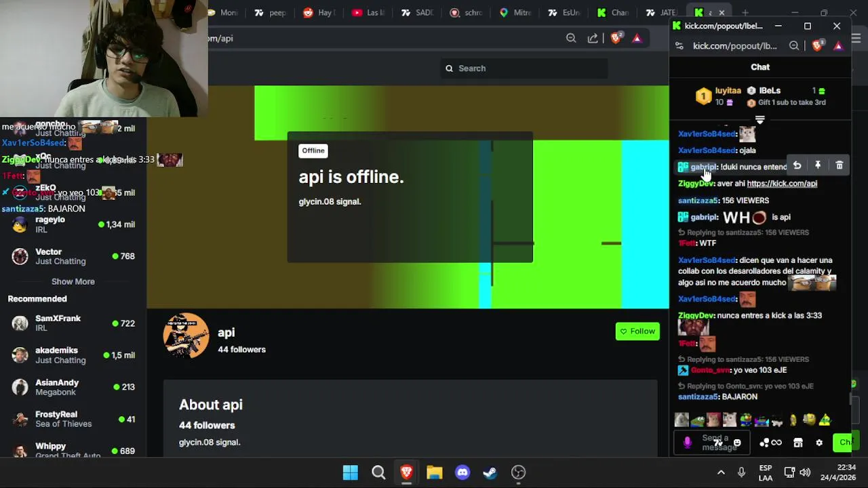
Task: Open Whippy channel in sidebar
Action: (73, 450)
